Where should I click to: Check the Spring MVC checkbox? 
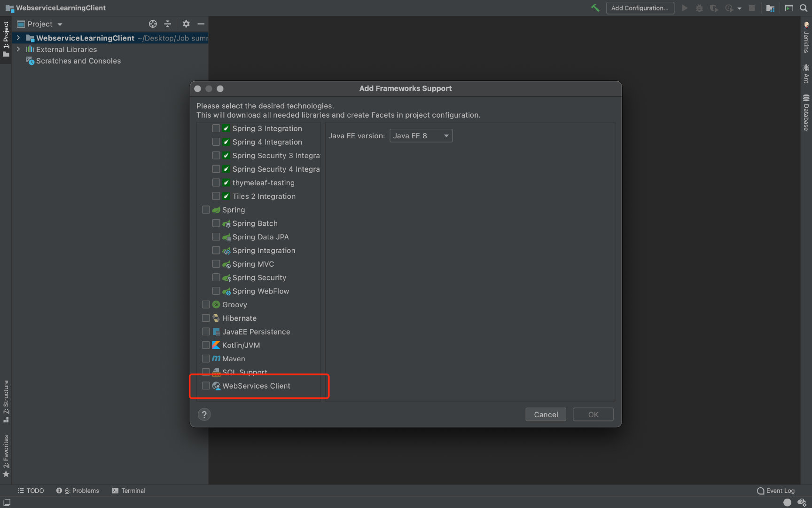point(216,264)
